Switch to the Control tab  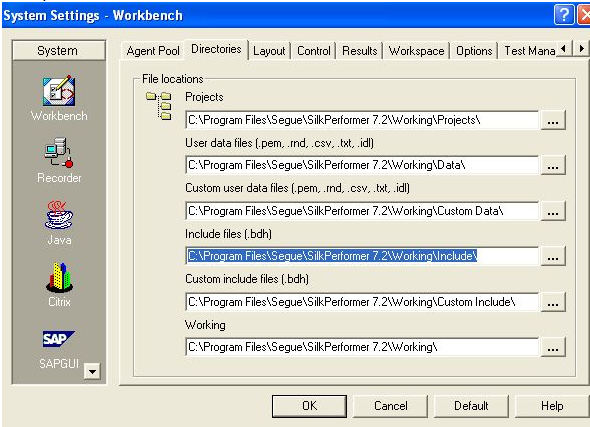(x=313, y=51)
